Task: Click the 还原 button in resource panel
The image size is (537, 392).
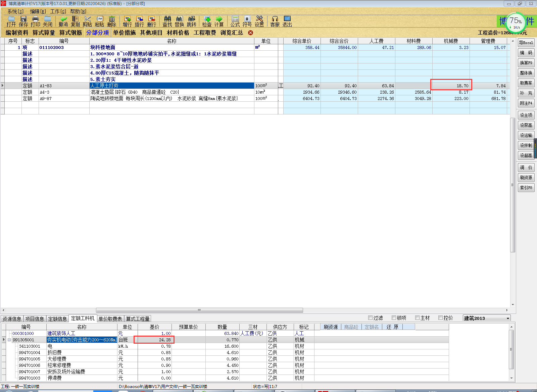Action: coord(392,327)
